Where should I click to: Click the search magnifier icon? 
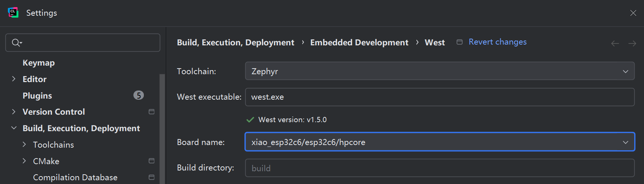point(16,43)
